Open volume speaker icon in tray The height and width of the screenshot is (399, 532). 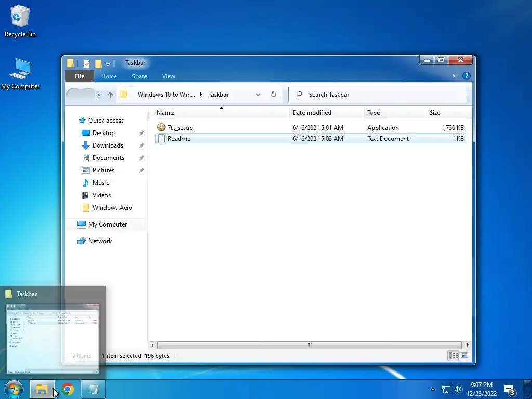tap(458, 389)
